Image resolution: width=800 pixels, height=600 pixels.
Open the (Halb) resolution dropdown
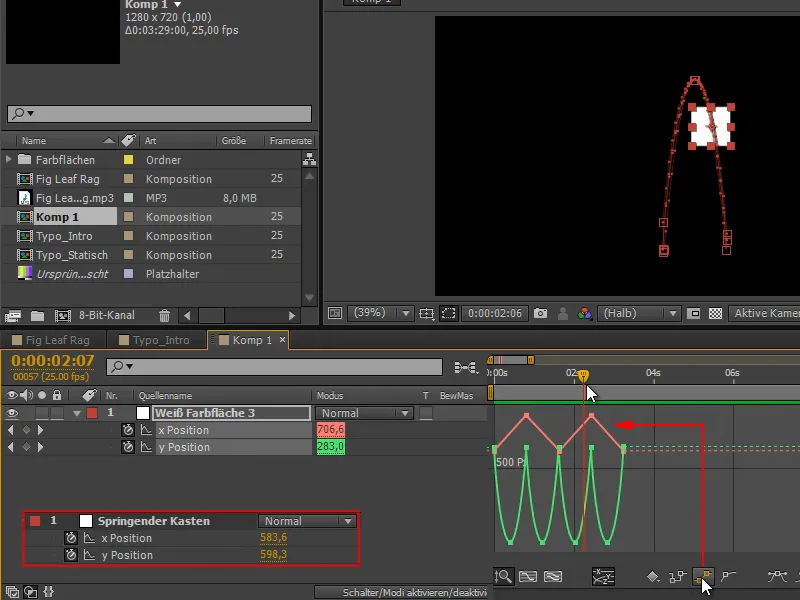pos(639,313)
